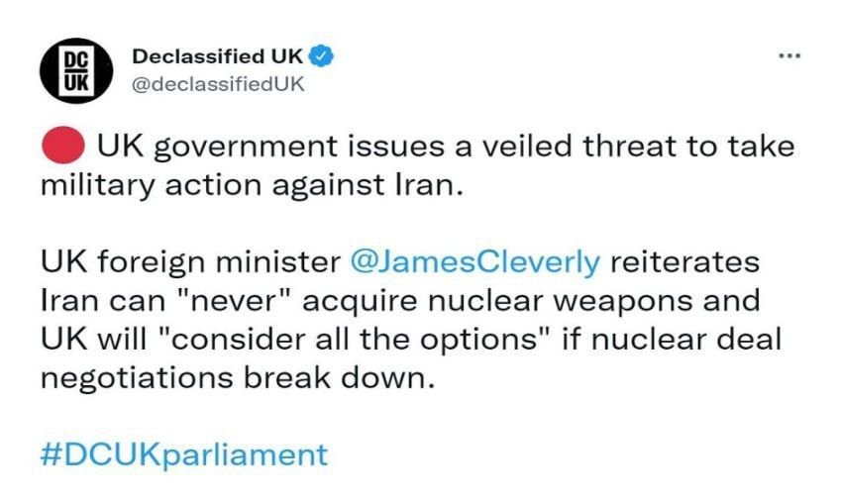The width and height of the screenshot is (841, 504).
Task: Open the Declassified UK profile avatar
Action: (76, 70)
